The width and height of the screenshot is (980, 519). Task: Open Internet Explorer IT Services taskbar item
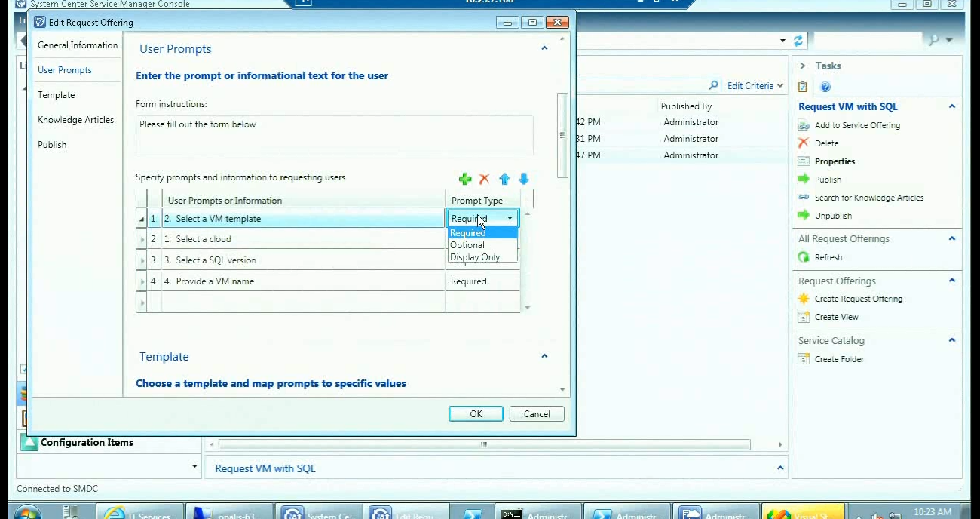141,513
